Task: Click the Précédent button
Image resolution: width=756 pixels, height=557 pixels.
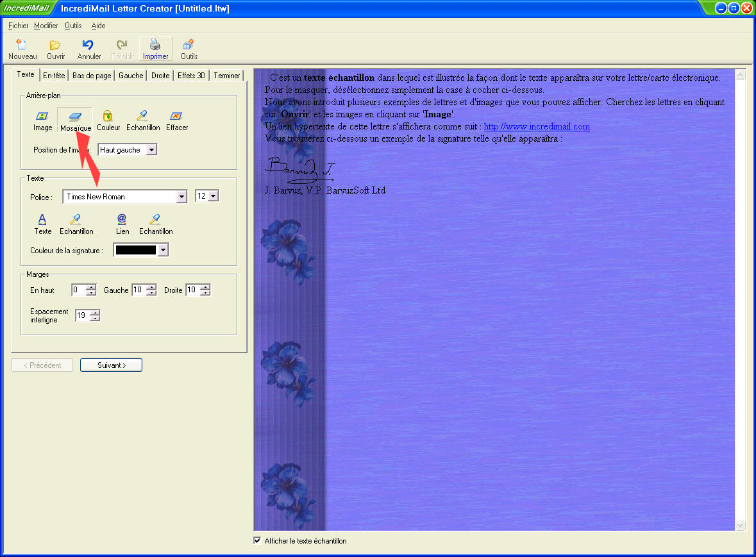Action: click(42, 365)
